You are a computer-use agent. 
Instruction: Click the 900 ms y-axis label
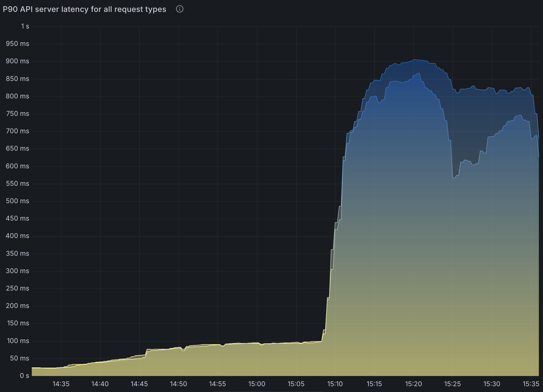18,61
